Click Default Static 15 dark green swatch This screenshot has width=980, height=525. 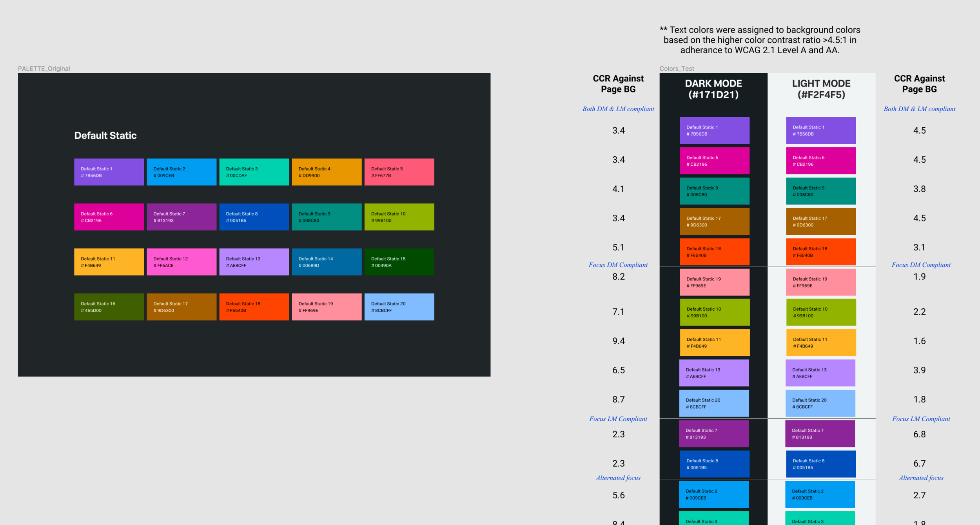pyautogui.click(x=399, y=262)
